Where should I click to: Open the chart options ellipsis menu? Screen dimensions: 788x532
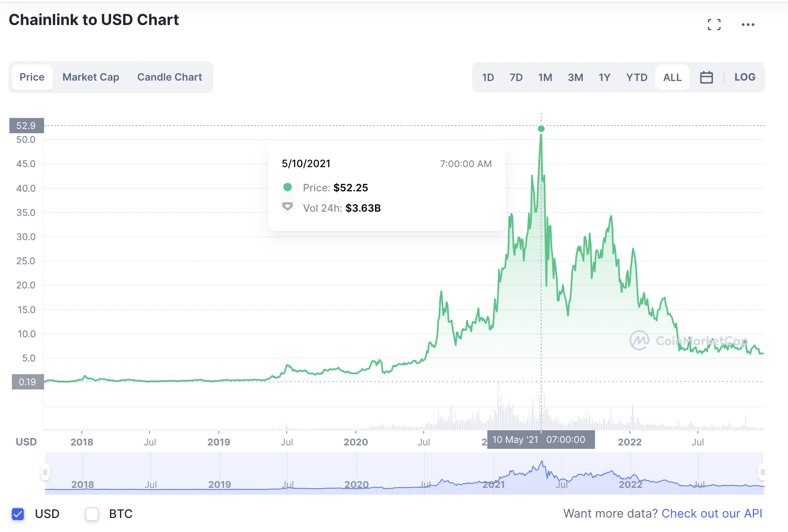click(x=748, y=24)
